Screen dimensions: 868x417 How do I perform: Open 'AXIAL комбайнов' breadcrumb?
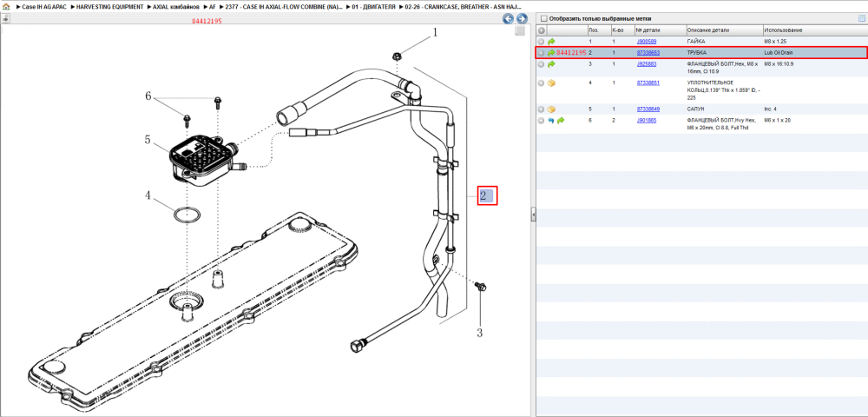click(x=176, y=7)
